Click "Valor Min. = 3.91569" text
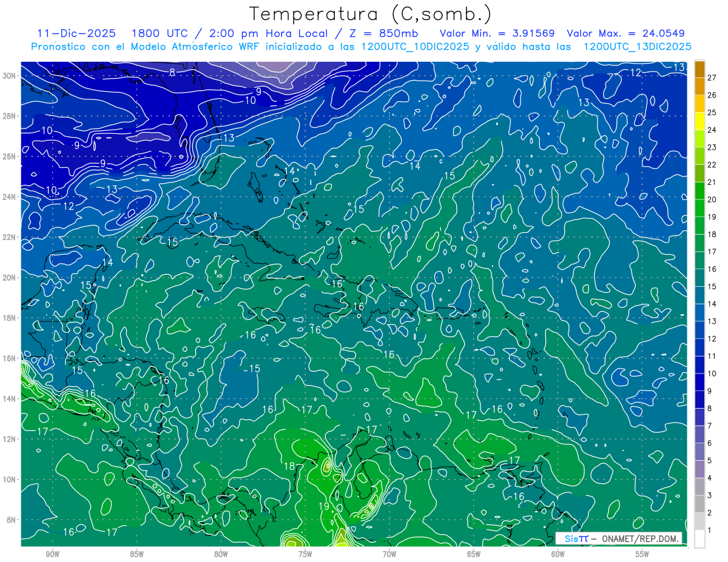The width and height of the screenshot is (728, 562). (x=497, y=33)
